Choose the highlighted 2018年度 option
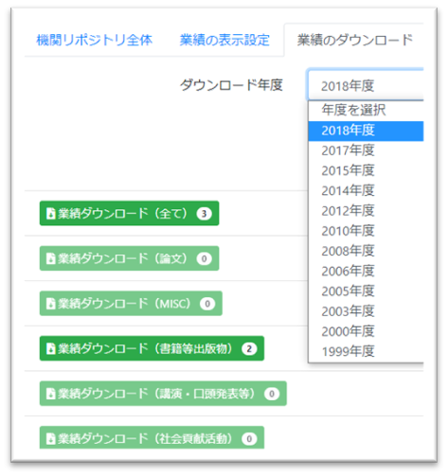The width and height of the screenshot is (448, 476). point(366,131)
